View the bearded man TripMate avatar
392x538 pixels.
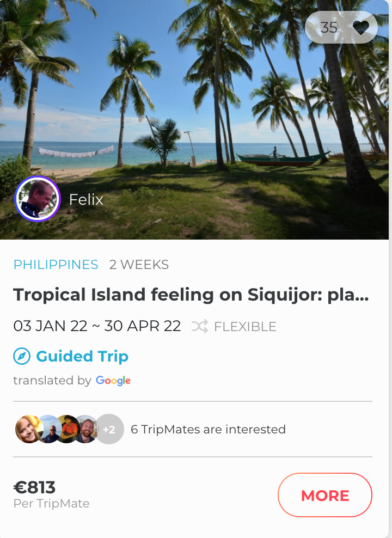coord(86,429)
